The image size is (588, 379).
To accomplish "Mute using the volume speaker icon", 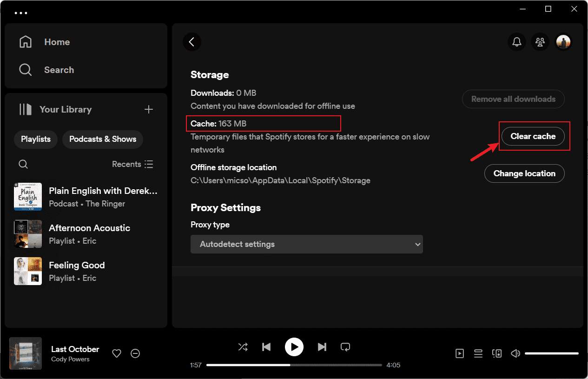I will (x=515, y=353).
